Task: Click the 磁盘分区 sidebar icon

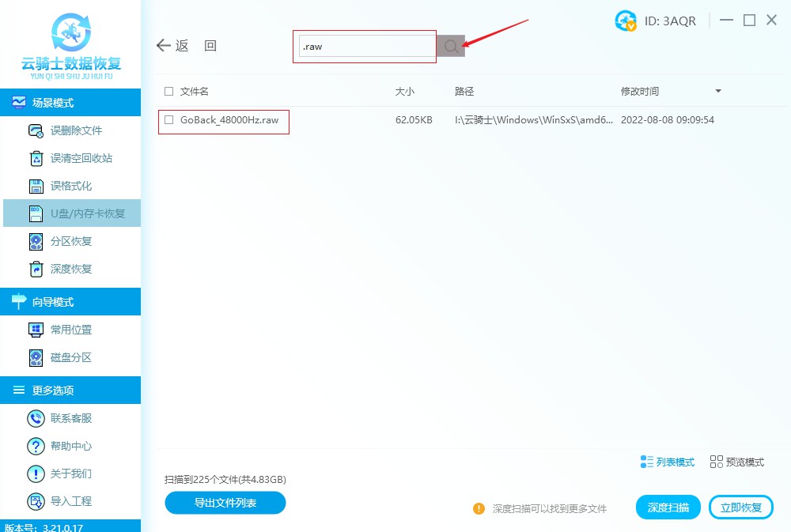Action: [36, 357]
